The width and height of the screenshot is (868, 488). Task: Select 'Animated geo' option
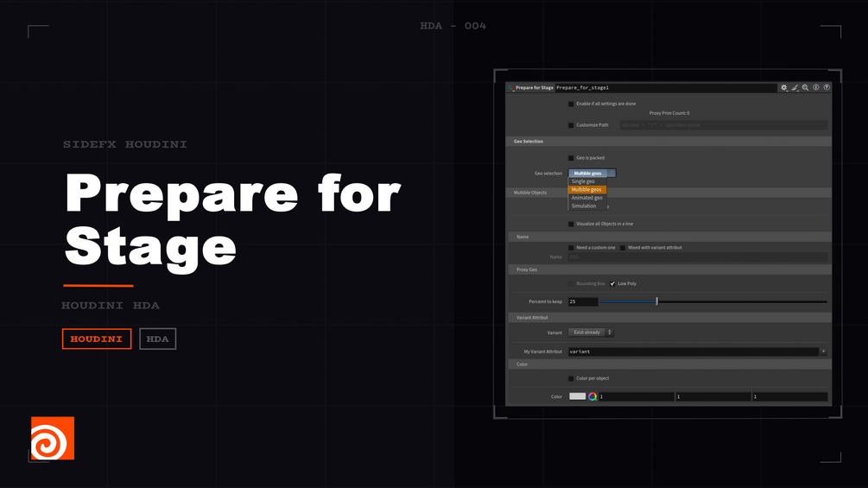coord(586,198)
